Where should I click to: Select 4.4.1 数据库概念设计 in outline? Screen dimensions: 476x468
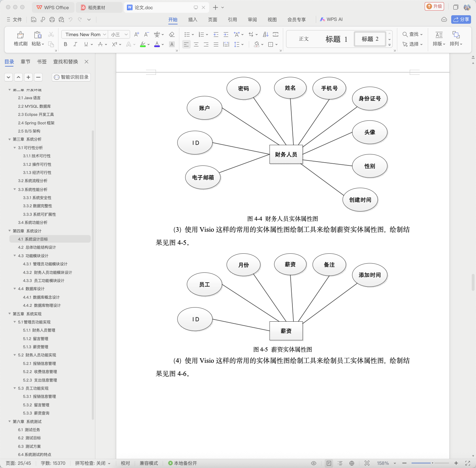(x=41, y=297)
